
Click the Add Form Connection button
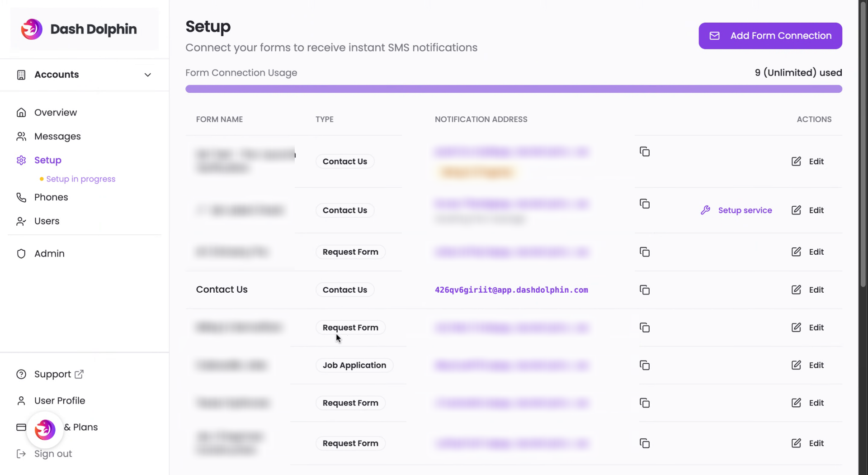[770, 36]
